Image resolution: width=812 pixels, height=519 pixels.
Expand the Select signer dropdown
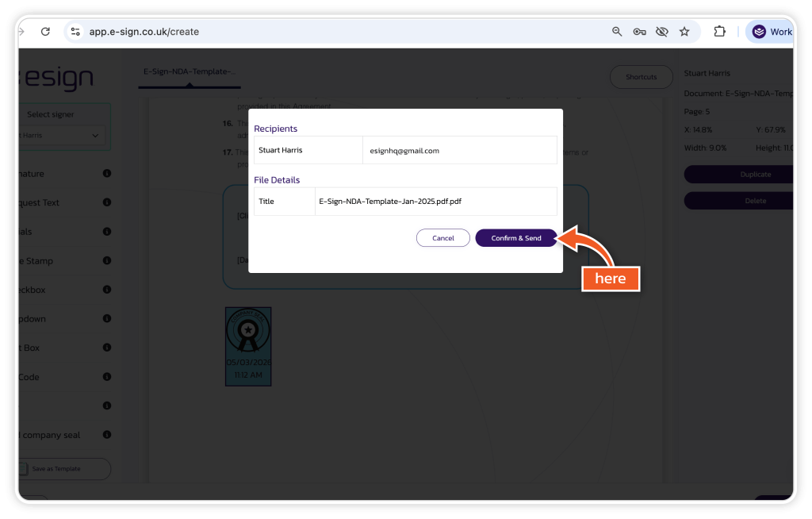pyautogui.click(x=62, y=136)
